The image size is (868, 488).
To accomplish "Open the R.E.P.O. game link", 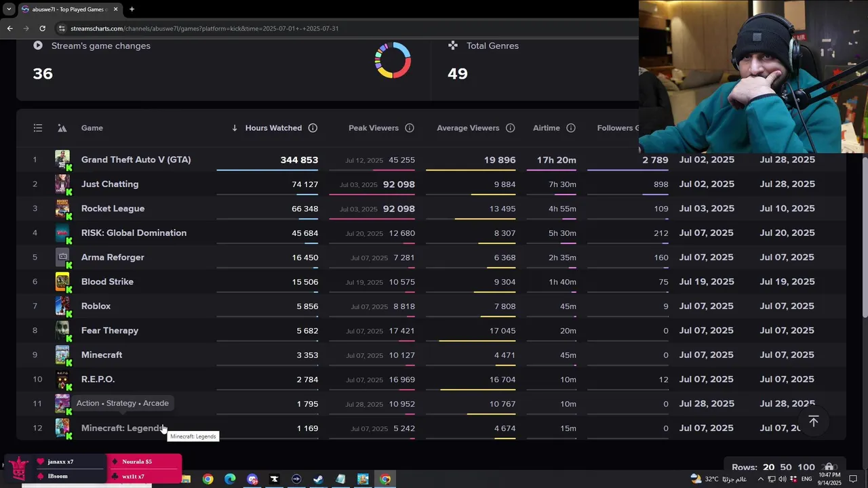I will tap(98, 380).
